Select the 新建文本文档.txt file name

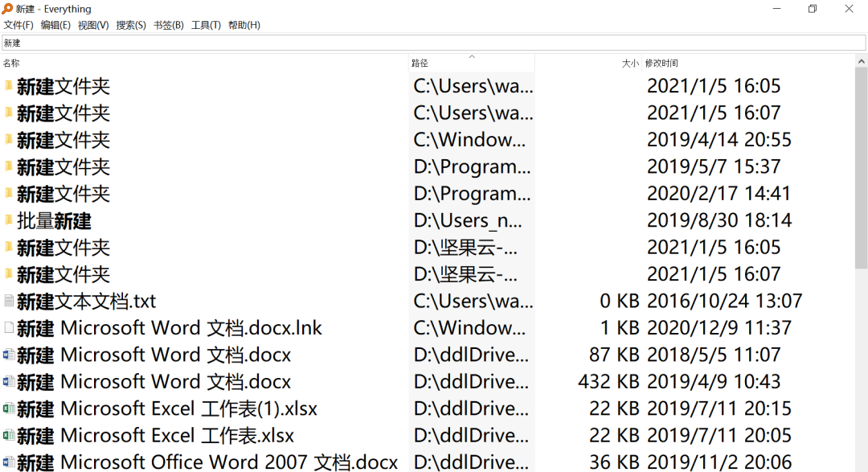86,302
